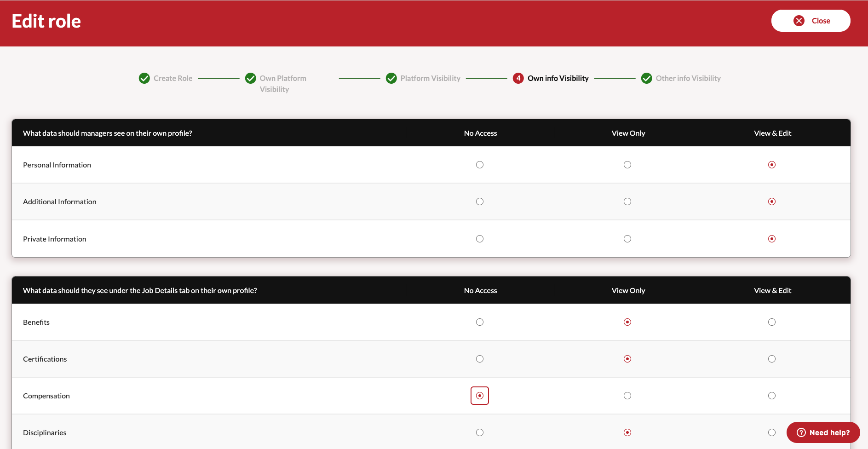
Task: Click the checkmark icon for Own Platform Visibility
Action: pyautogui.click(x=250, y=78)
